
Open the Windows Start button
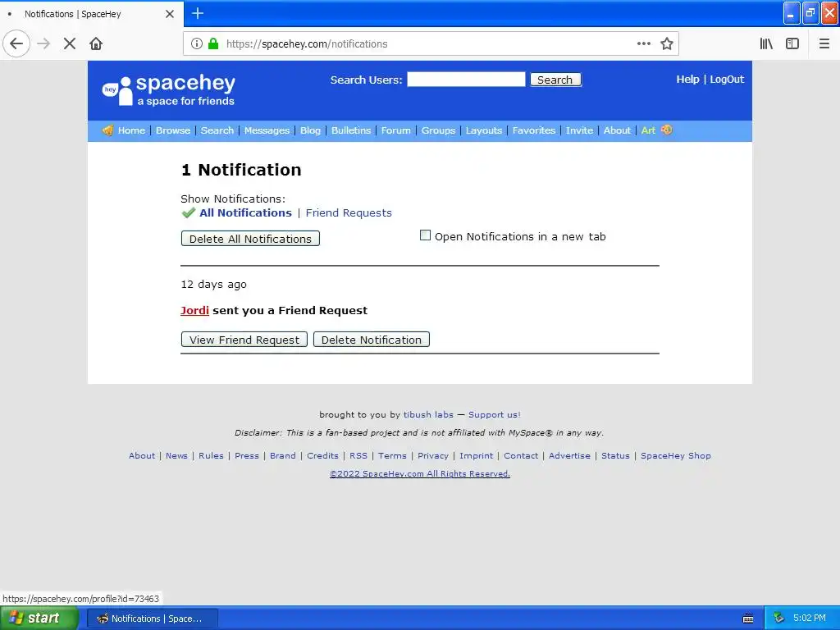(39, 619)
